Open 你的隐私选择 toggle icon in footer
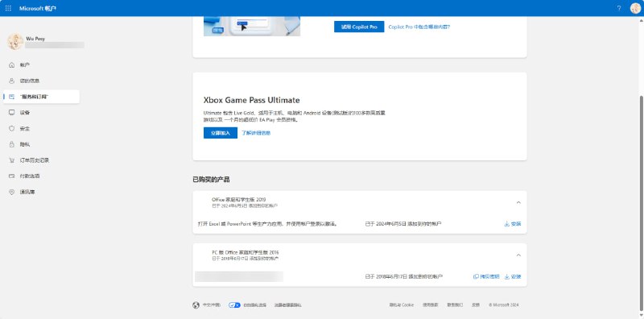 [234, 305]
